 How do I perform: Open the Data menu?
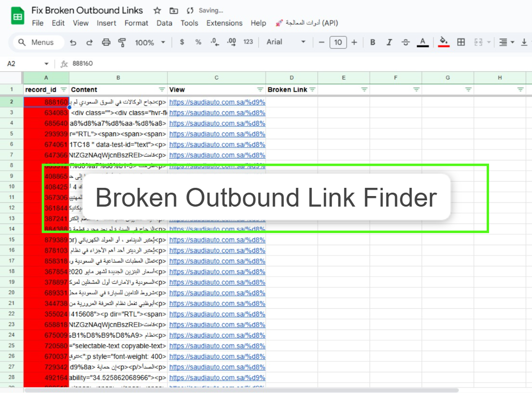click(164, 23)
